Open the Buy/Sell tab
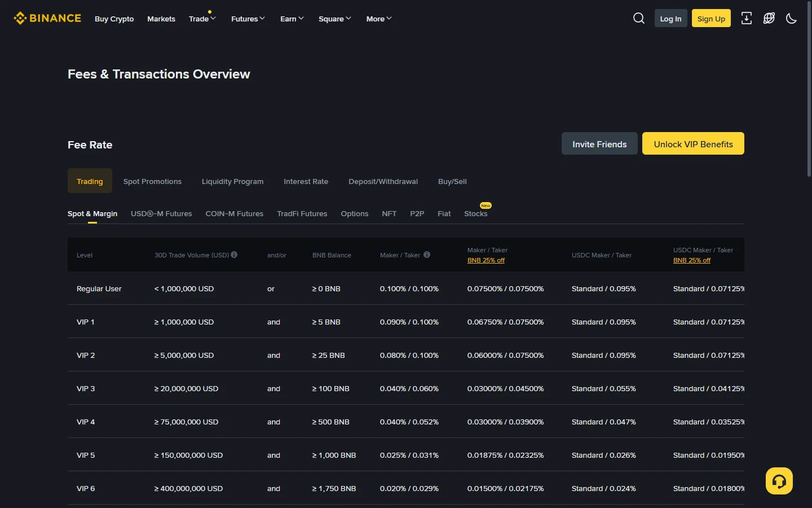 coord(452,181)
